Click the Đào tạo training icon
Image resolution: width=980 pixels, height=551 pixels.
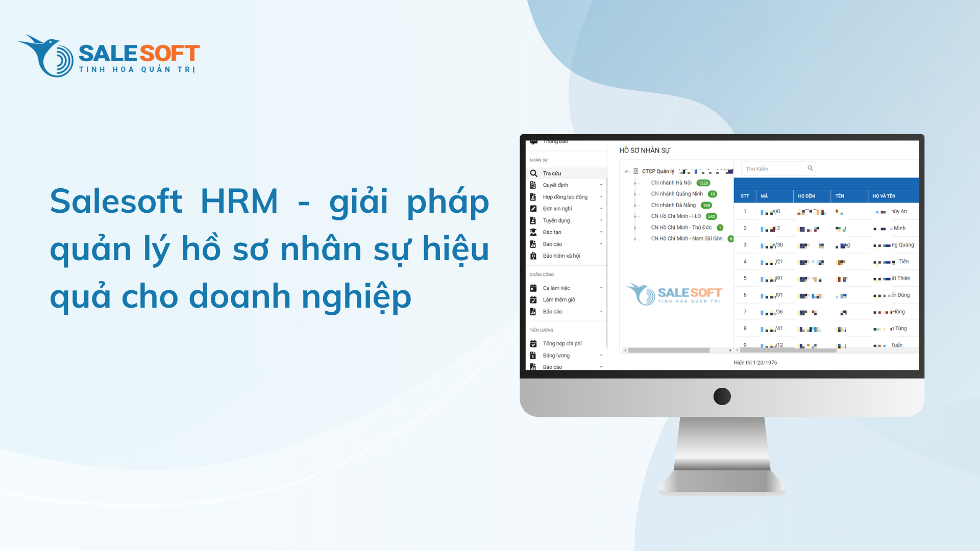click(x=532, y=232)
